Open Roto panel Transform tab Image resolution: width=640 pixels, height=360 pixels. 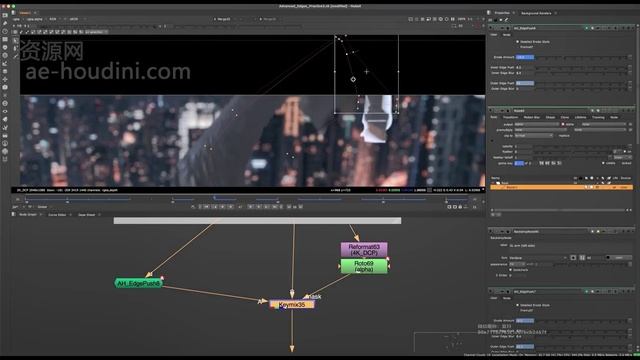pos(511,117)
